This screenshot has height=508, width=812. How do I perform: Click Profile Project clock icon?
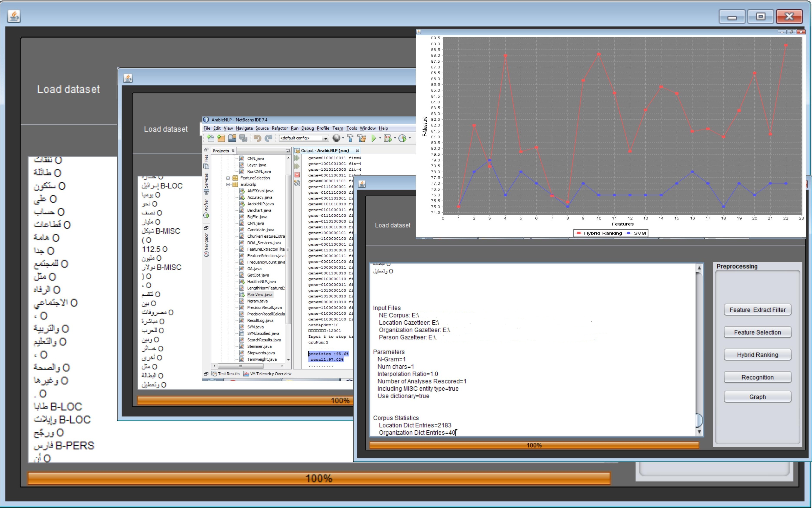[x=402, y=138]
